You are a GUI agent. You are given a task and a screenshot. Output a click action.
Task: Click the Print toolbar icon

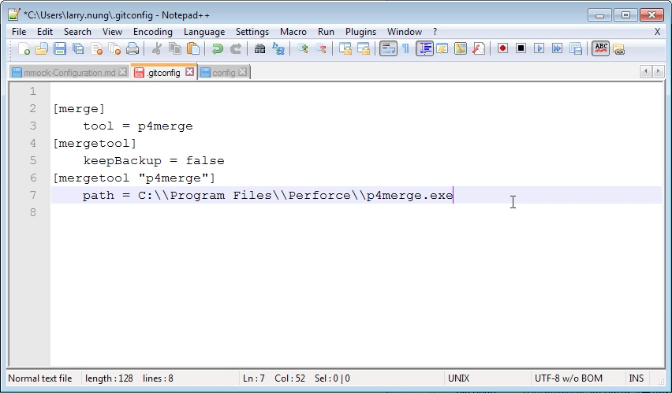tap(132, 49)
